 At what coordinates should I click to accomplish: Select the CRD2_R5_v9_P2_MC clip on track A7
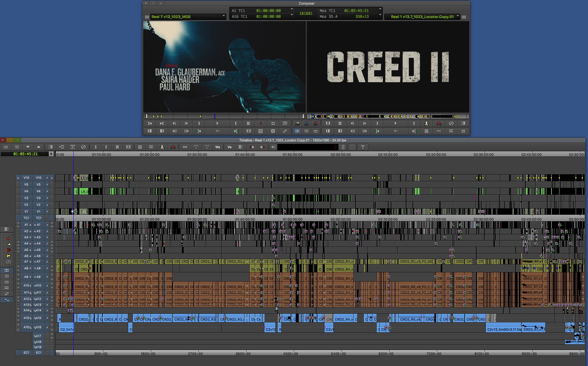(416, 261)
